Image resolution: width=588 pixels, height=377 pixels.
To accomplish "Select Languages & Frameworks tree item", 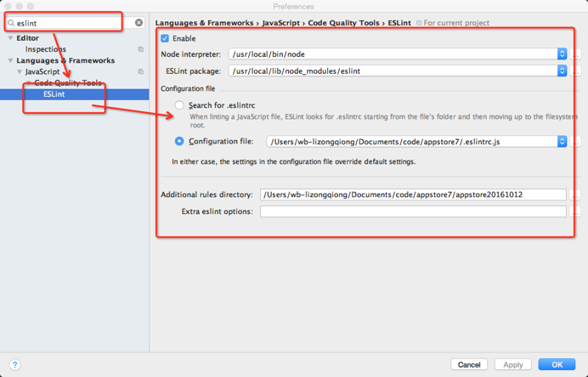I will (65, 60).
